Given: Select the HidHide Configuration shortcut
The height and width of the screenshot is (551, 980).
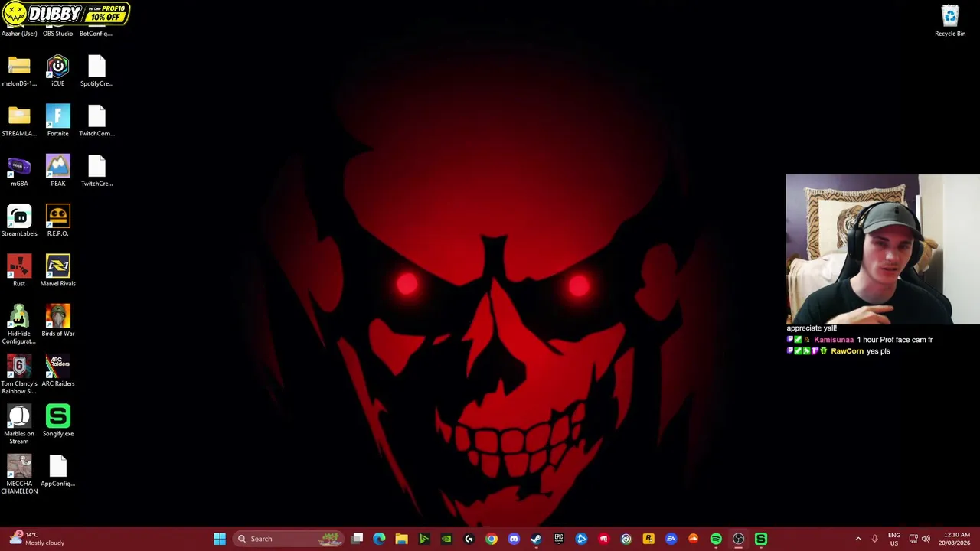Looking at the screenshot, I should click(19, 324).
